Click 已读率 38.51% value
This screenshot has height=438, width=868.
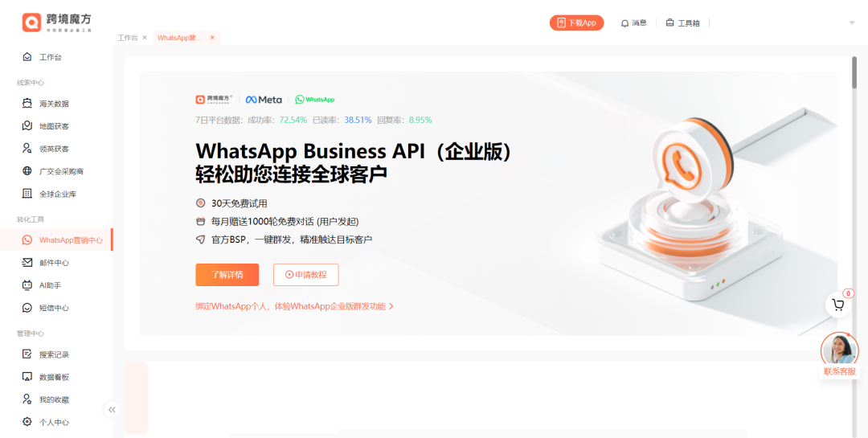pyautogui.click(x=358, y=120)
